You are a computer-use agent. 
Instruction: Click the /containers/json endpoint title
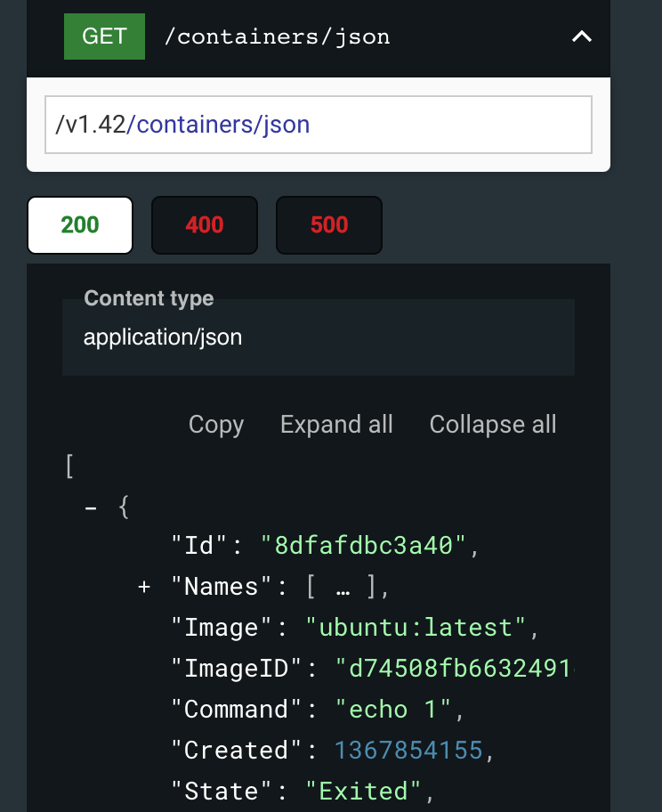(277, 37)
